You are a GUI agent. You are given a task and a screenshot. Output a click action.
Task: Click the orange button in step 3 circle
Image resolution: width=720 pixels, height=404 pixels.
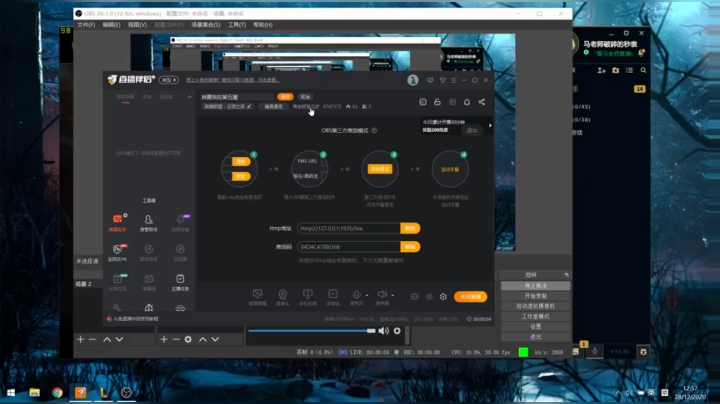380,169
